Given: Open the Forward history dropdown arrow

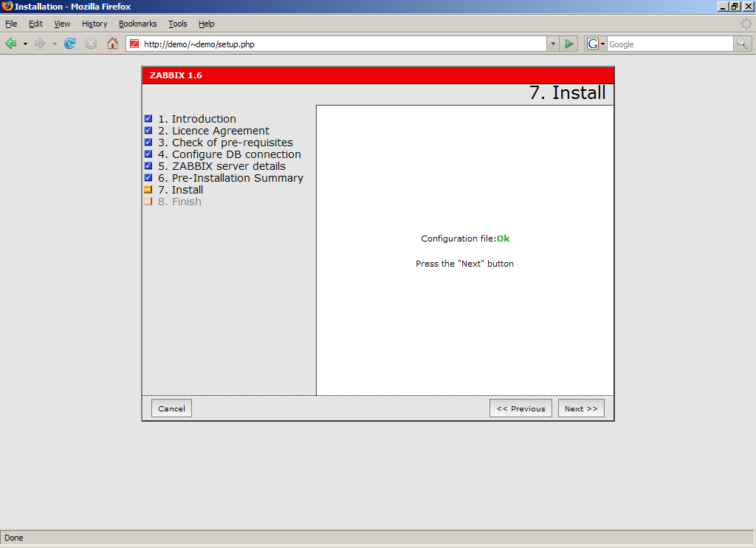Looking at the screenshot, I should [x=55, y=44].
